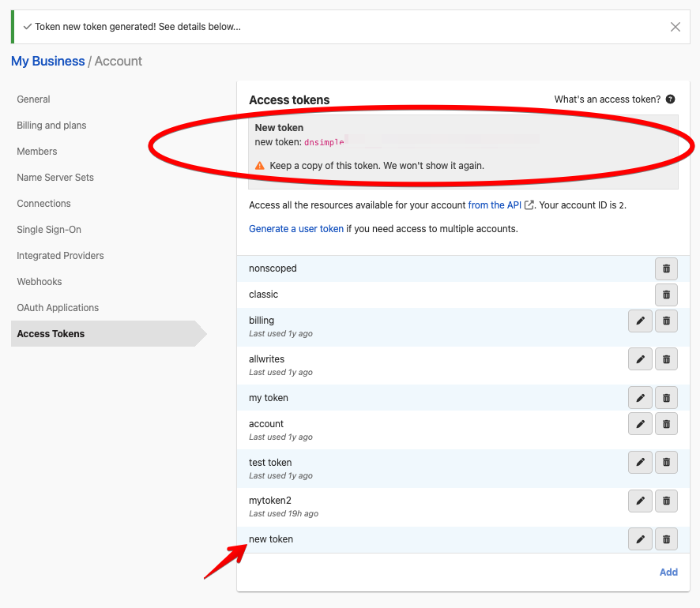Open the 'from the API' link
The image size is (700, 608).
(495, 205)
